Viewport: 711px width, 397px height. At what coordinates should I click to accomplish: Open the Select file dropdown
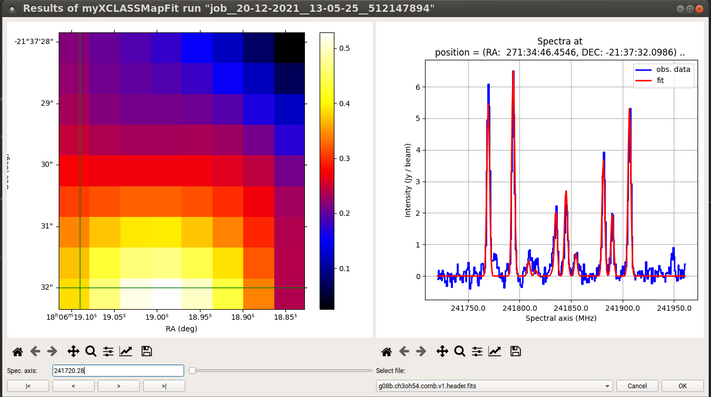pyautogui.click(x=494, y=386)
